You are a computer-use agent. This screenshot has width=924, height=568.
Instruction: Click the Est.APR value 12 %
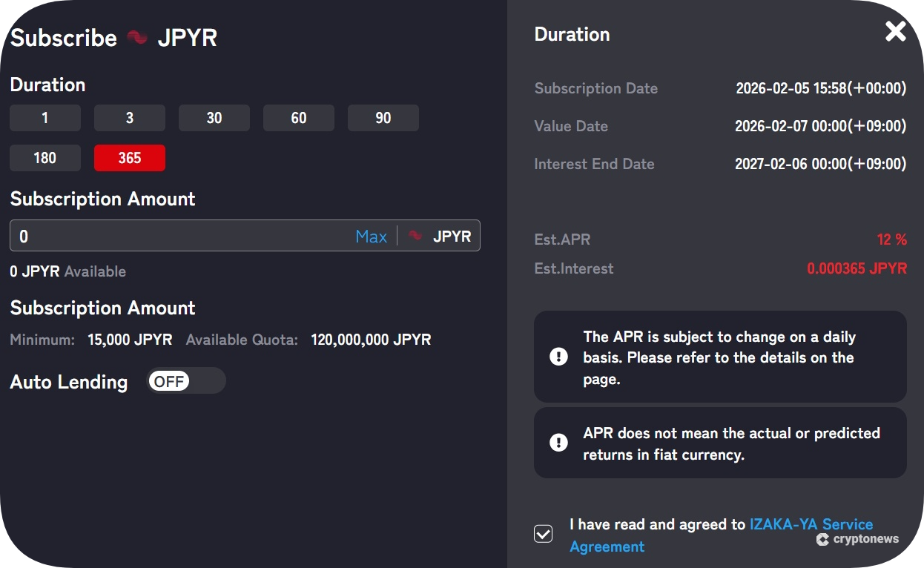pyautogui.click(x=892, y=240)
